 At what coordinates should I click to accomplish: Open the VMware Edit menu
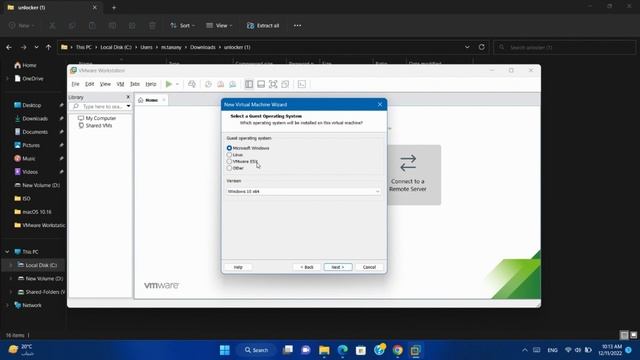[89, 84]
